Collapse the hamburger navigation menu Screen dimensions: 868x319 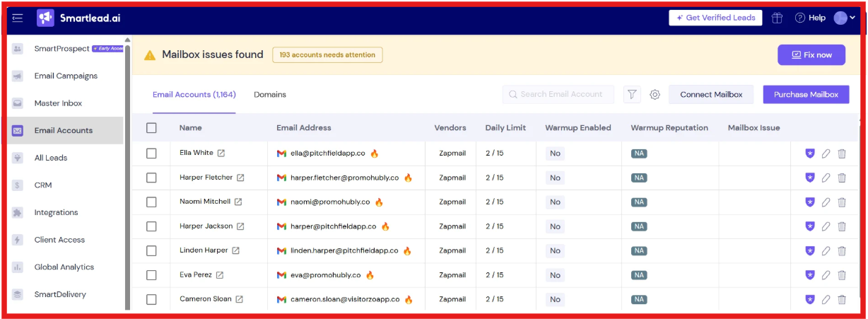click(18, 18)
